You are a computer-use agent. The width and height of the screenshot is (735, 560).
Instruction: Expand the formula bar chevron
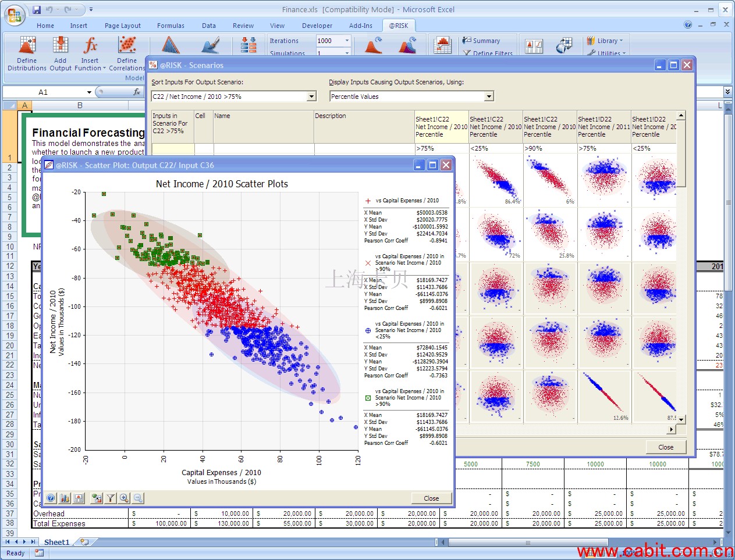(727, 92)
